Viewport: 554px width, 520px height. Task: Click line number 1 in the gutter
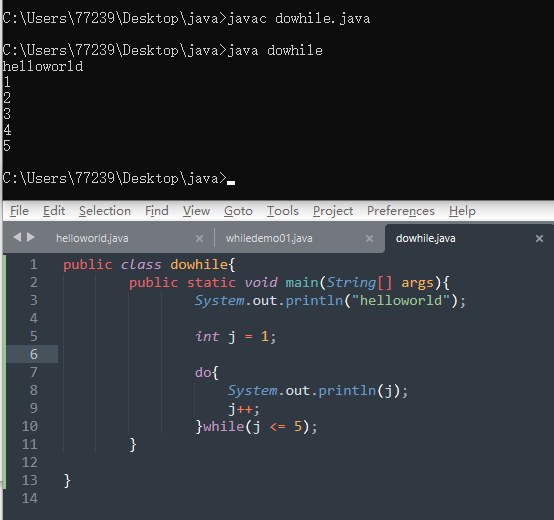[34, 264]
